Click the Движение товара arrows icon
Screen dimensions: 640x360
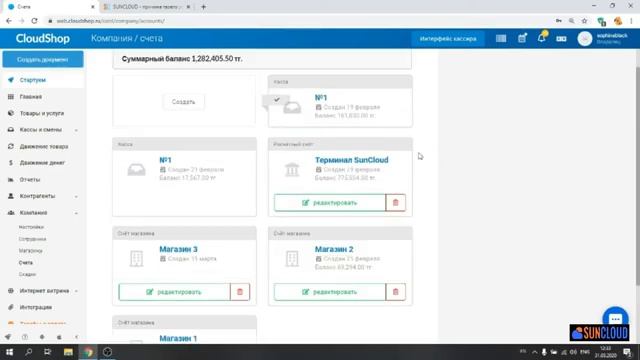click(11, 146)
